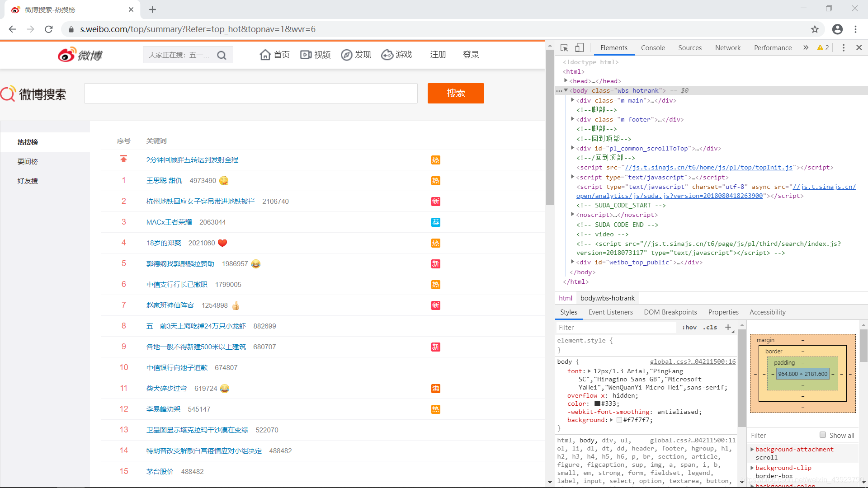This screenshot has height=488, width=868.
Task: Open the 要闻榜 sidebar item
Action: pyautogui.click(x=28, y=161)
